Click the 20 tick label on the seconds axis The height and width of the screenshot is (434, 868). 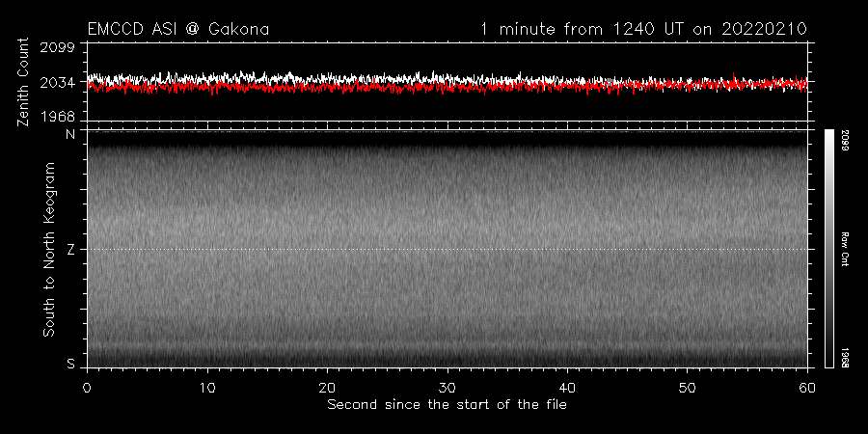coord(327,388)
